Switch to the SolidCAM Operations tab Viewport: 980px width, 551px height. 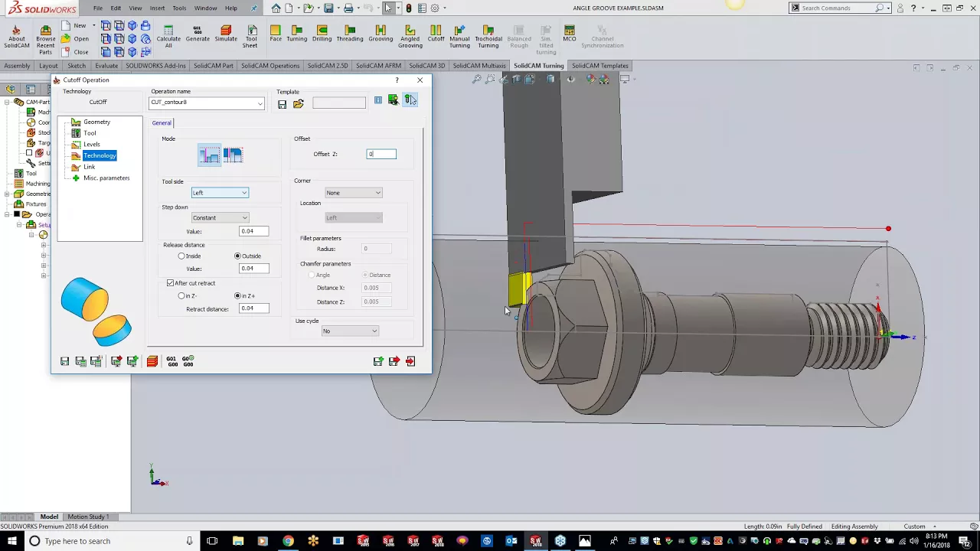(270, 66)
